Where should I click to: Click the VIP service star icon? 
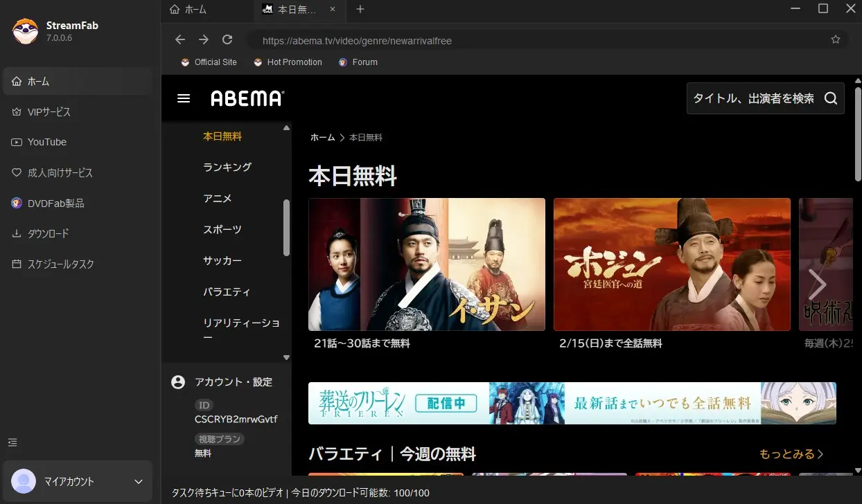17,111
